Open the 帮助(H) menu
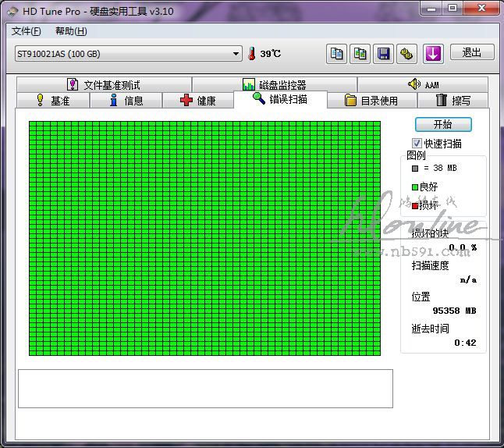 point(71,31)
